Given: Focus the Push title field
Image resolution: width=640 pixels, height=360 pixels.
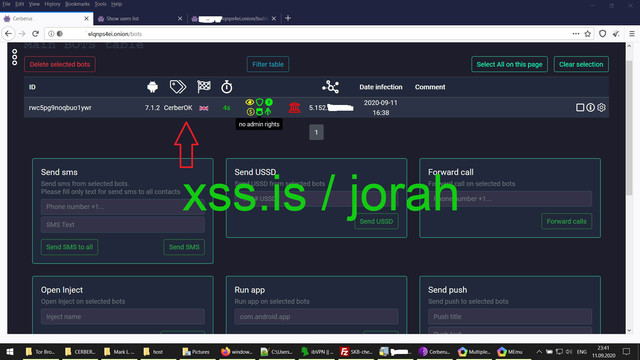Looking at the screenshot, I should point(510,317).
